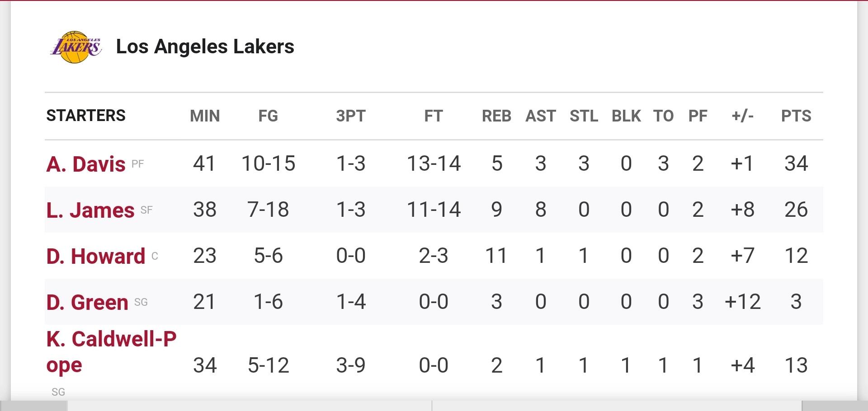Screen dimensions: 868x411
Task: Click the STARTERS header label
Action: [x=86, y=116]
